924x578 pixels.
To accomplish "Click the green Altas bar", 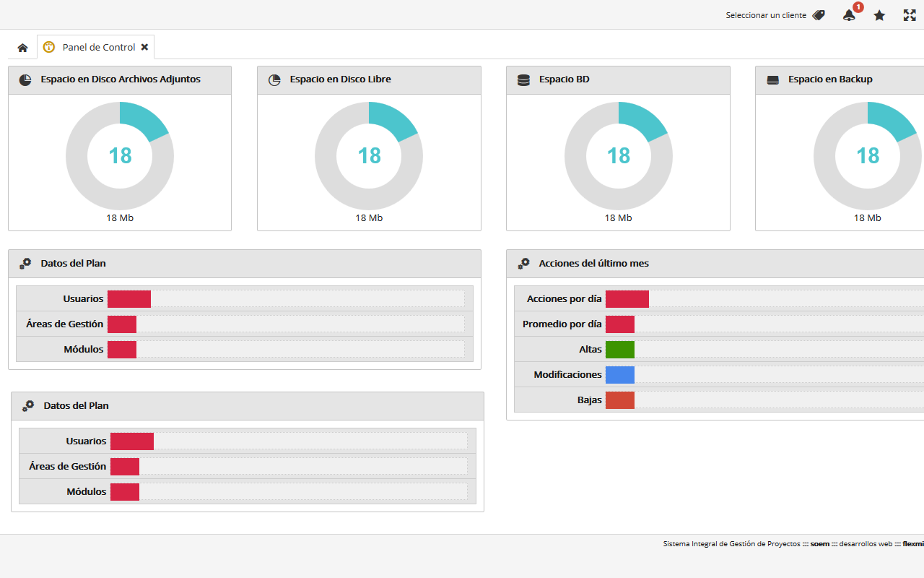I will [620, 349].
